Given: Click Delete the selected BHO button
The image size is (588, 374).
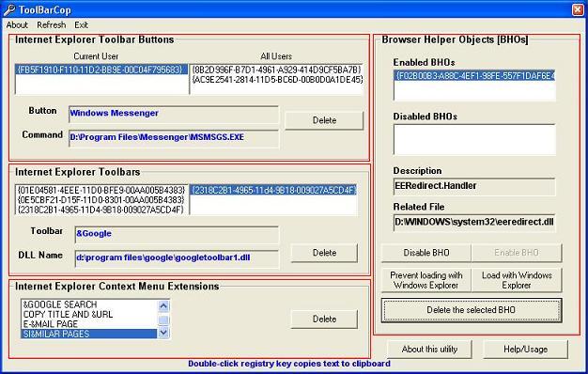Looking at the screenshot, I should pyautogui.click(x=472, y=310).
